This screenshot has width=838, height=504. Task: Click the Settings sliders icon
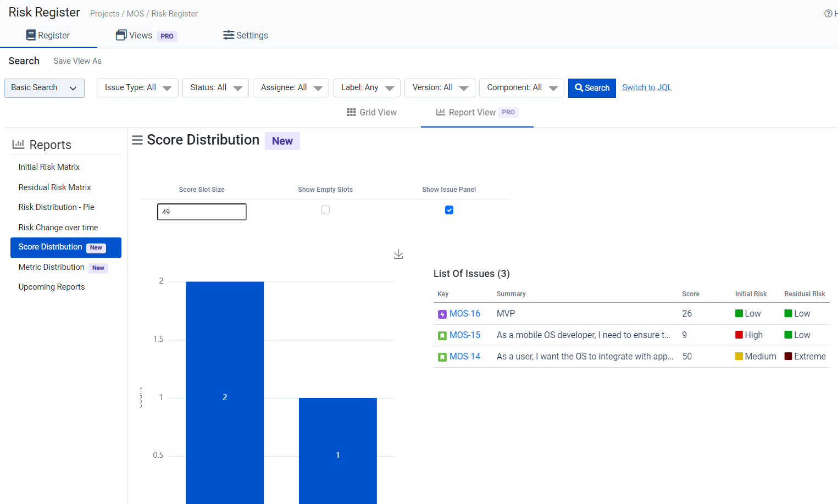tap(229, 35)
